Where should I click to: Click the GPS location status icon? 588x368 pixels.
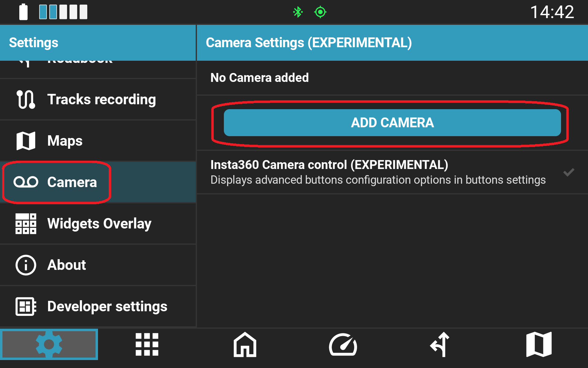point(320,12)
